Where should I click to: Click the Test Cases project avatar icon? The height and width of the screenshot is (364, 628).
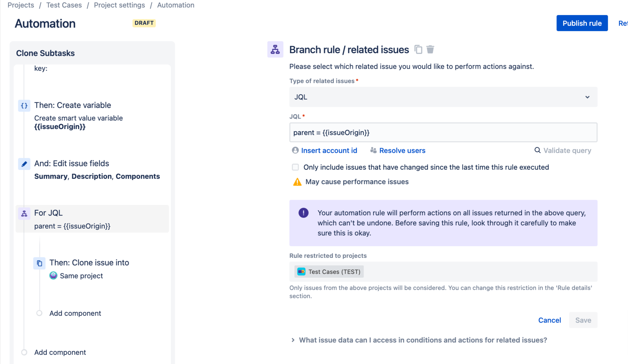point(301,271)
